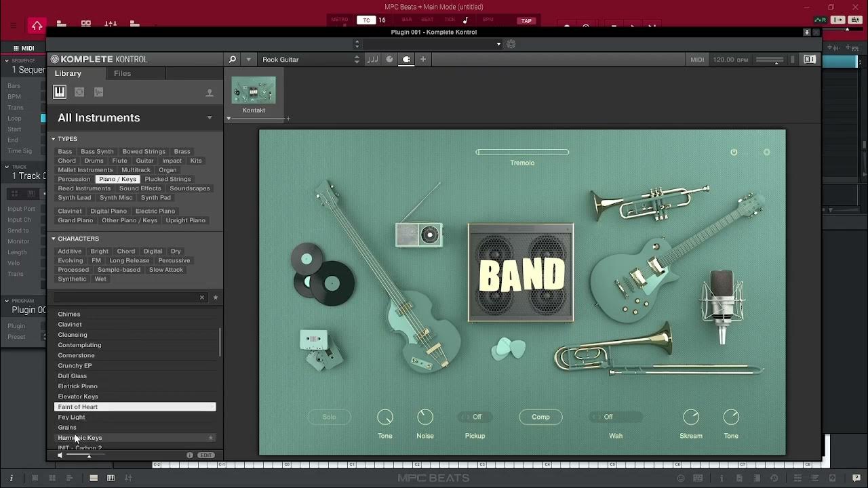Toggle the Piano / Keys type filter
The height and width of the screenshot is (488, 868).
click(117, 179)
